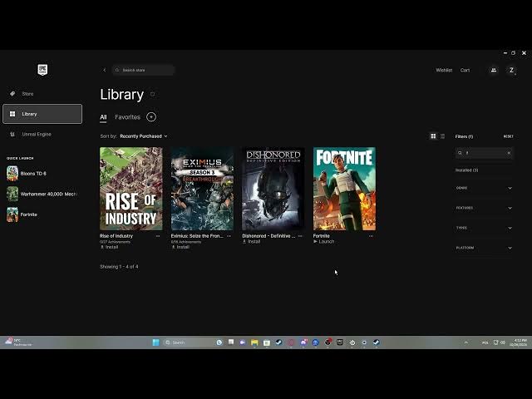This screenshot has width=532, height=399.
Task: Expand the Platform filter section
Action: tap(484, 248)
